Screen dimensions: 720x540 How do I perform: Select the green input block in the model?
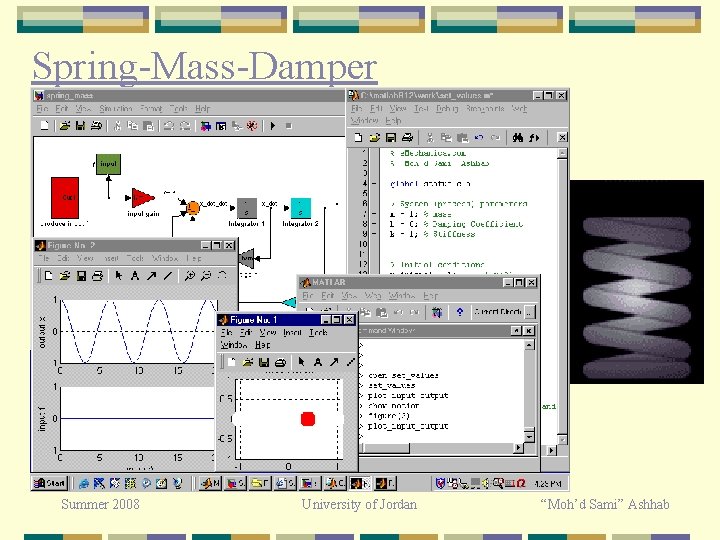tap(108, 164)
